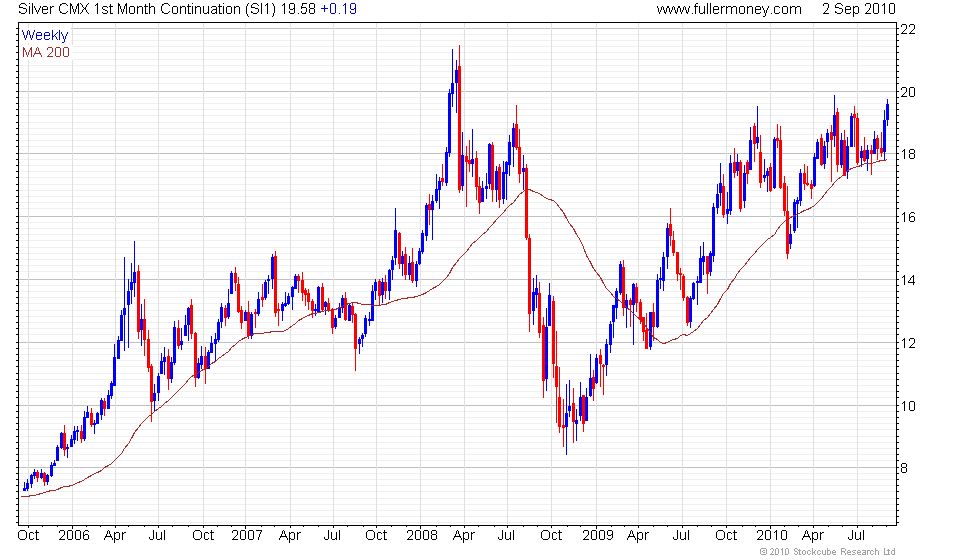Click the chart title 'Silver CMX 1st Month Continuation (SI1)'
The image size is (980, 560).
(147, 9)
